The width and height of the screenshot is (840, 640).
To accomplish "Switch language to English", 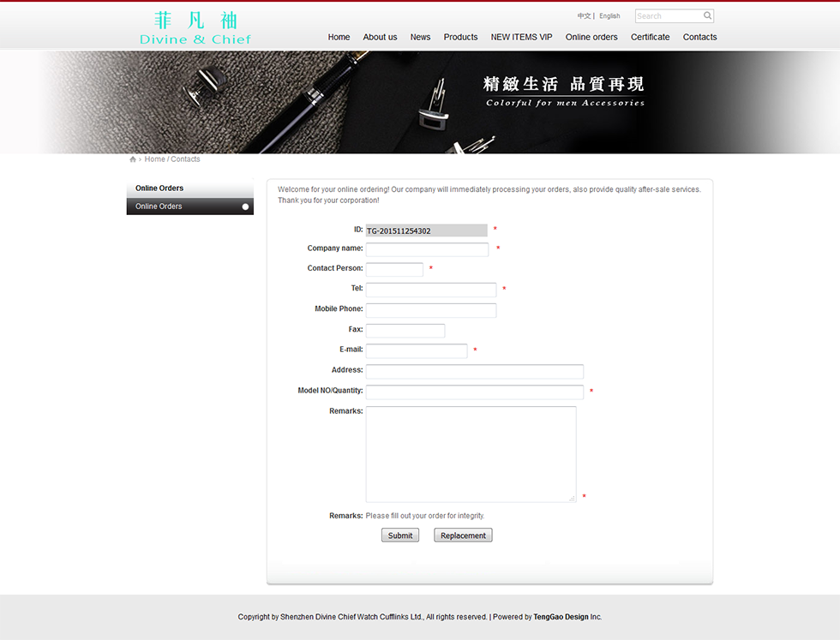I will [609, 16].
